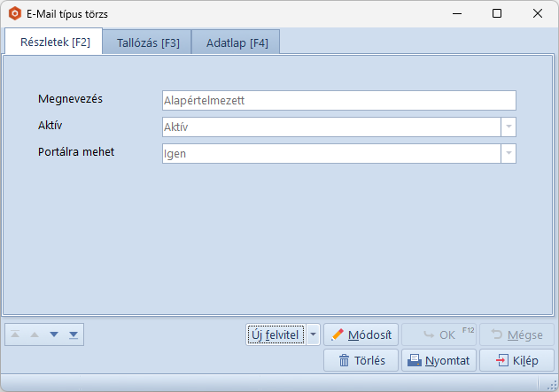Switch to the Tallózás [F3] tab
Image resolution: width=559 pixels, height=392 pixels.
tap(148, 42)
